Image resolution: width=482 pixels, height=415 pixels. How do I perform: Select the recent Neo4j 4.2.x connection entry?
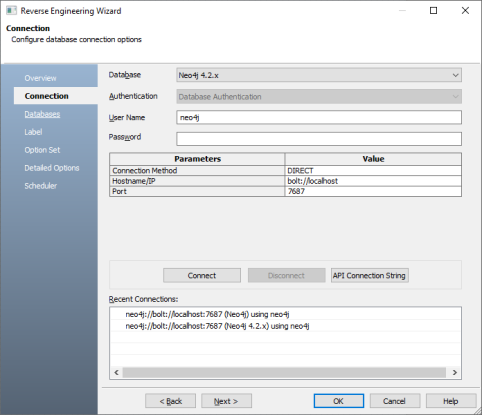(217, 326)
